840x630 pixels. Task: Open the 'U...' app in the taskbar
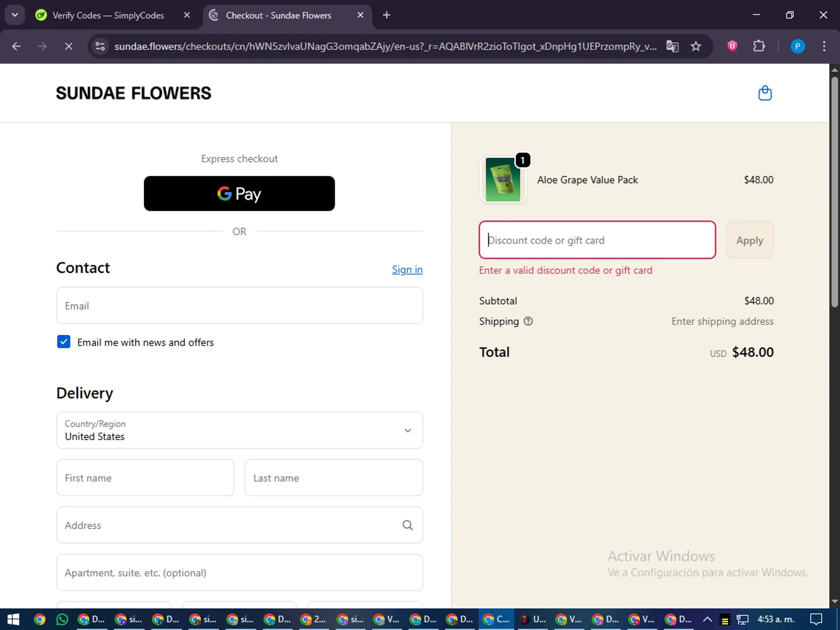click(x=533, y=619)
